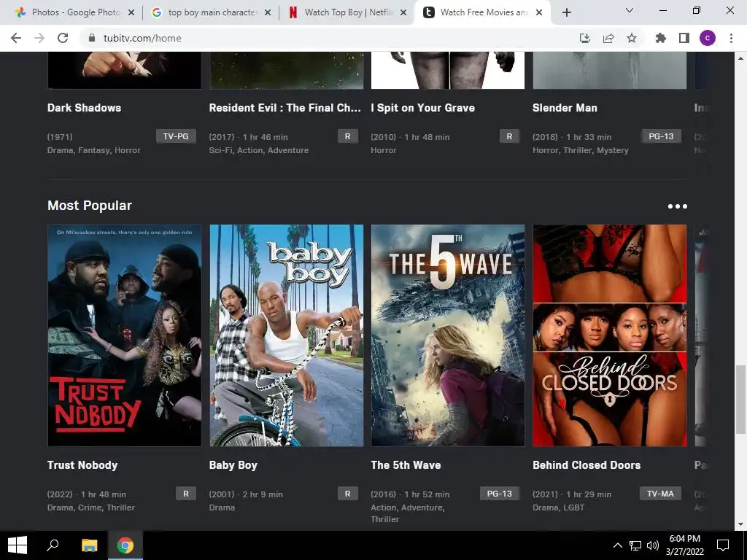The height and width of the screenshot is (560, 747).
Task: Open the taskbar clock and date
Action: coord(684,545)
